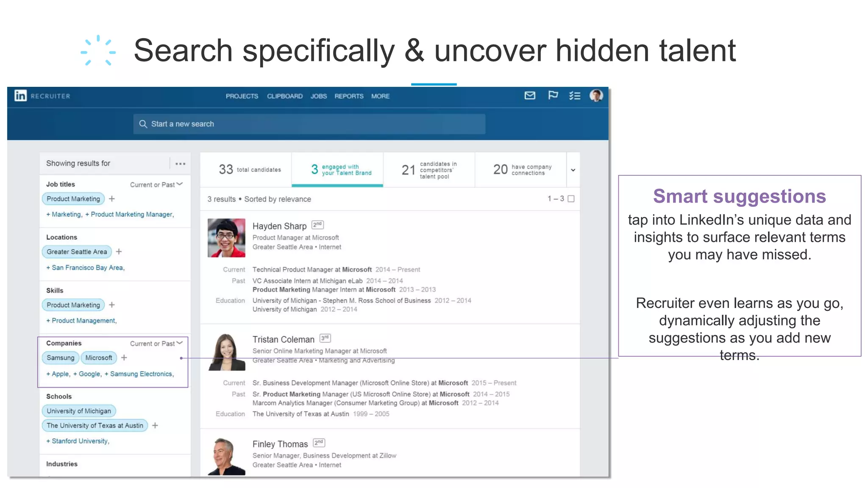Image resolution: width=868 pixels, height=488 pixels.
Task: Click Tristan Coleman's profile photo
Action: pyautogui.click(x=226, y=352)
